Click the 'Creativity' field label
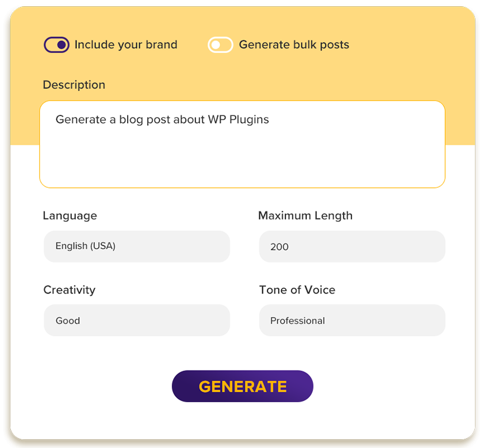Image resolution: width=483 pixels, height=448 pixels. pos(70,290)
